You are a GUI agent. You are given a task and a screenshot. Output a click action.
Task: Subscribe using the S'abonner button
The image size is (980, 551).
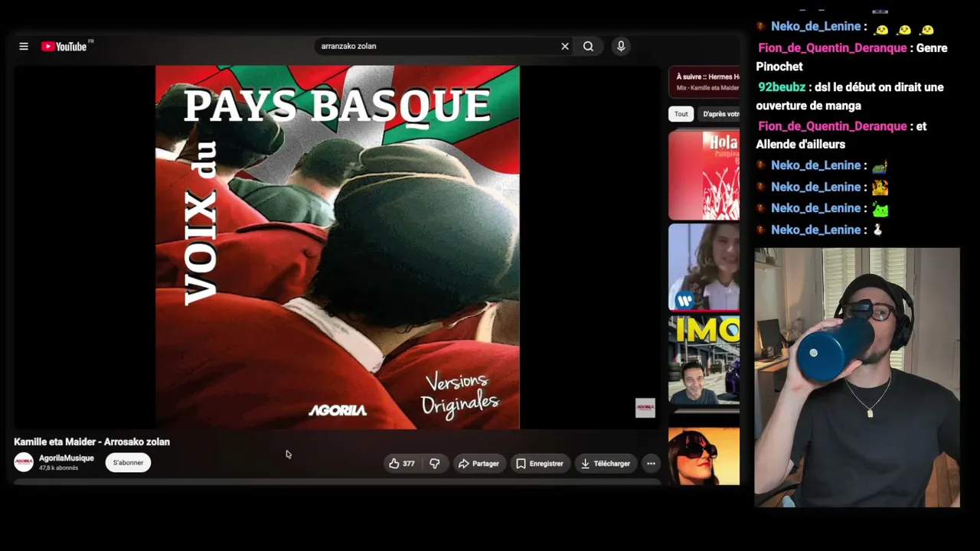click(128, 462)
